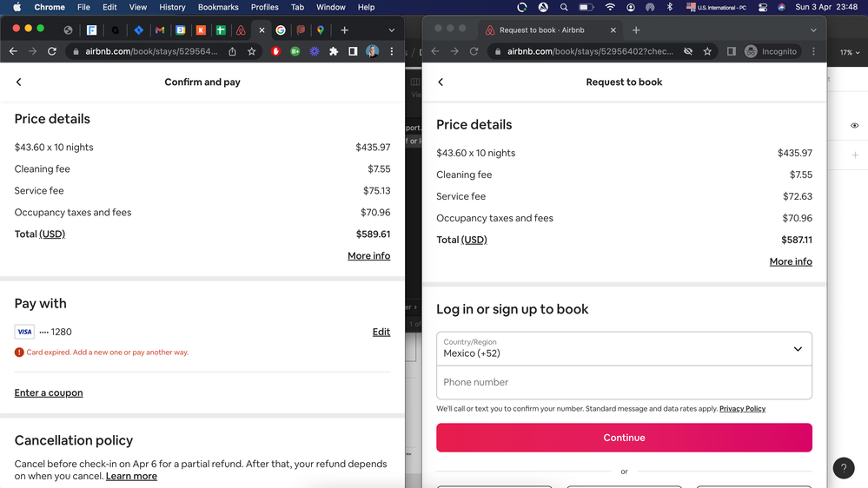Open the help question mark button
868x488 pixels.
(x=843, y=468)
